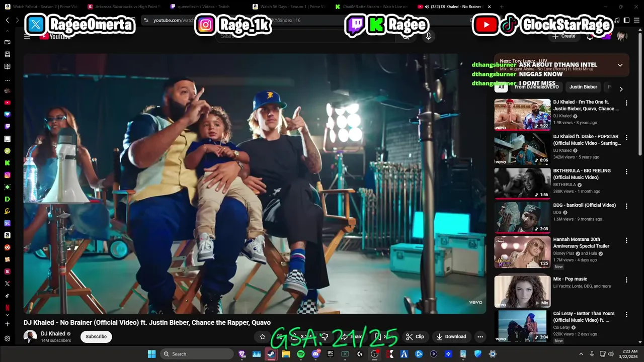
Task: Show more filter chips with right arrow
Action: [621, 89]
